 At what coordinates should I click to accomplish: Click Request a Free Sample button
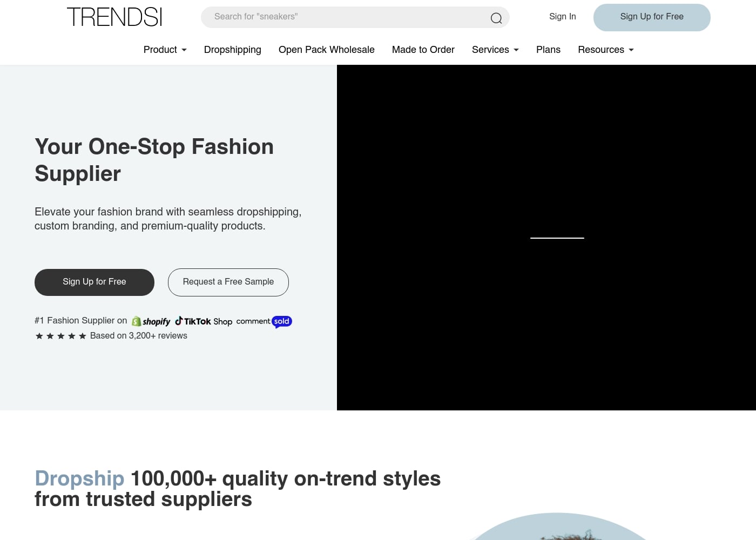(x=228, y=282)
